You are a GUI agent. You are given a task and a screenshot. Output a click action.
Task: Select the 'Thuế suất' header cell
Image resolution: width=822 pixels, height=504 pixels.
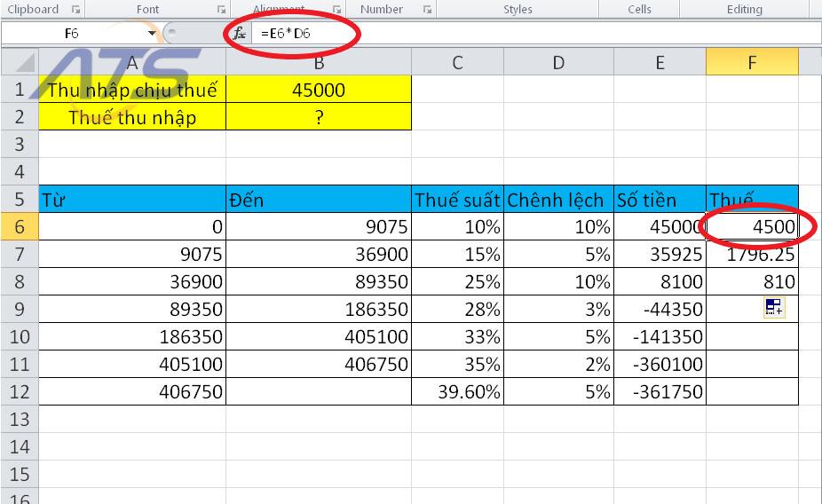457,200
